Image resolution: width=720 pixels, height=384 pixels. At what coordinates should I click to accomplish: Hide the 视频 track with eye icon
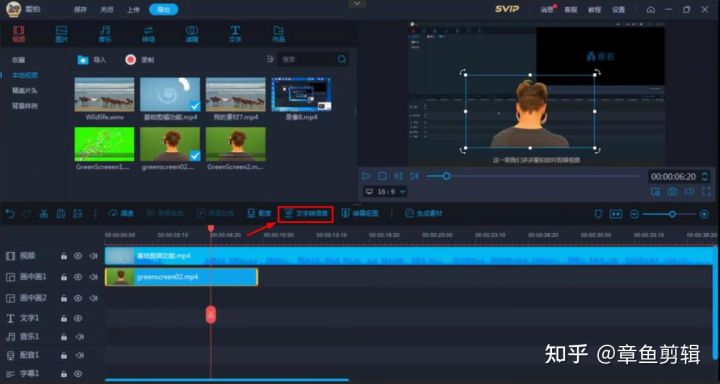(78, 256)
